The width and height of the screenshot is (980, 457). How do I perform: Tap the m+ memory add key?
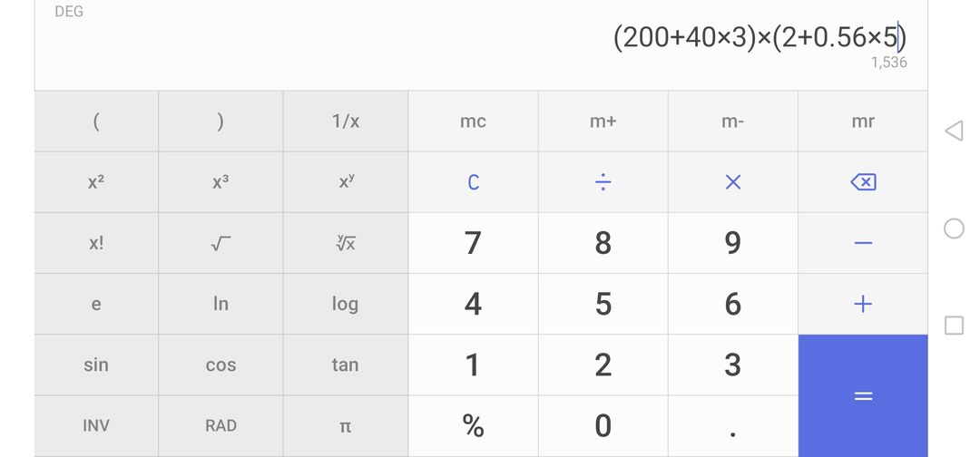(x=603, y=122)
